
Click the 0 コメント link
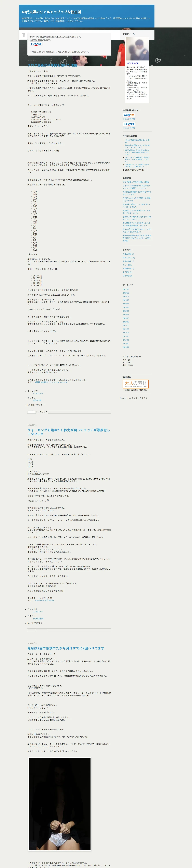pos(38,393)
